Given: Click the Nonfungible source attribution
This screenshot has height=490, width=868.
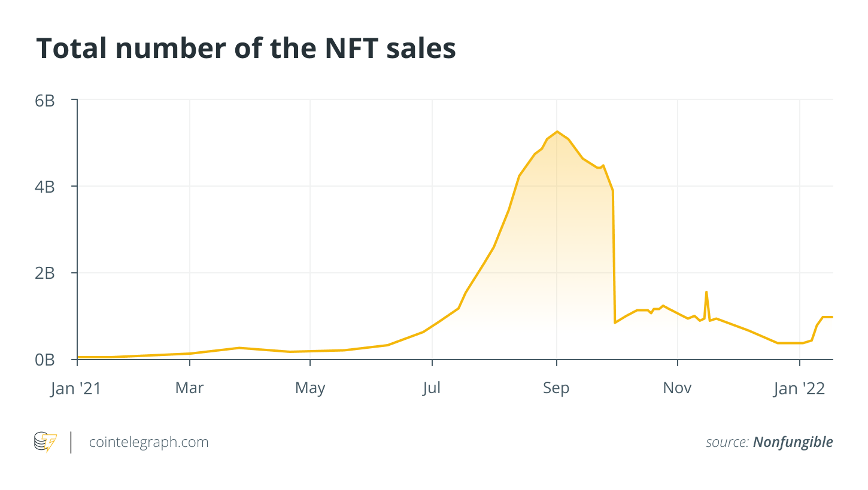Looking at the screenshot, I should pyautogui.click(x=793, y=442).
